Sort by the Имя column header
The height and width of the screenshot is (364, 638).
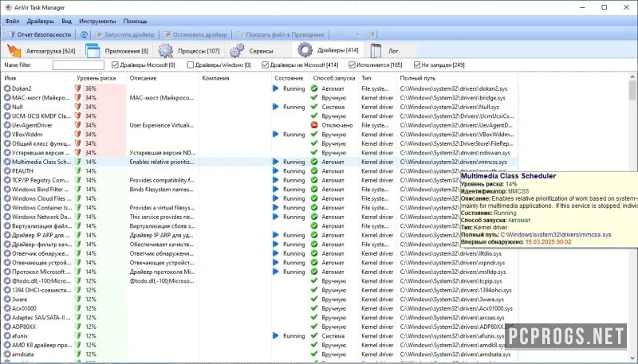[37, 78]
